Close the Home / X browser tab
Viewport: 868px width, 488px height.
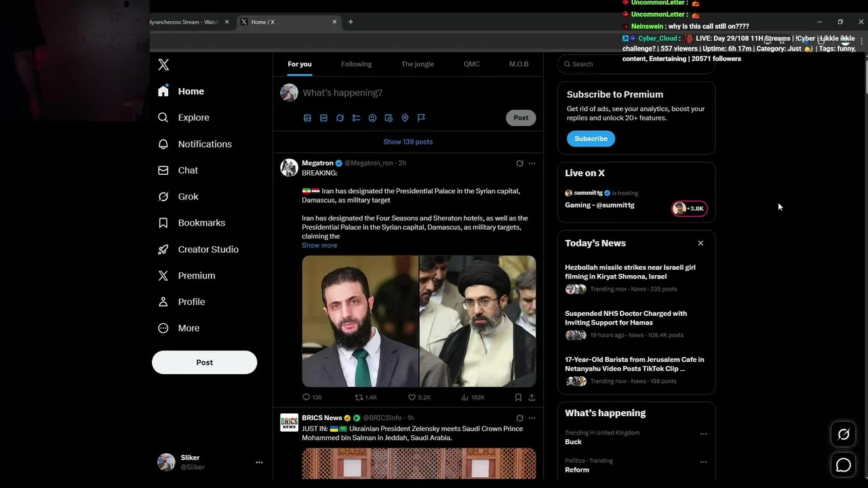334,22
